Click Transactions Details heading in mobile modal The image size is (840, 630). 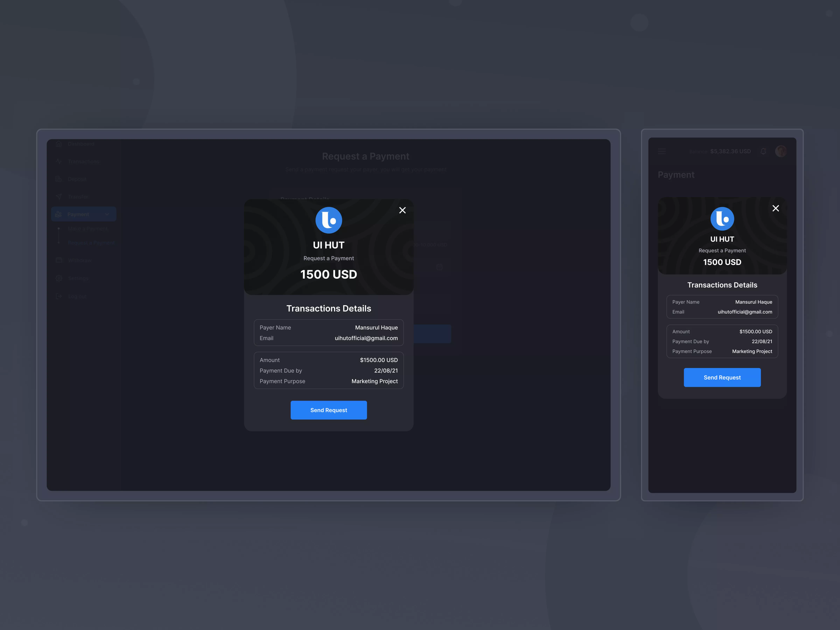(722, 285)
